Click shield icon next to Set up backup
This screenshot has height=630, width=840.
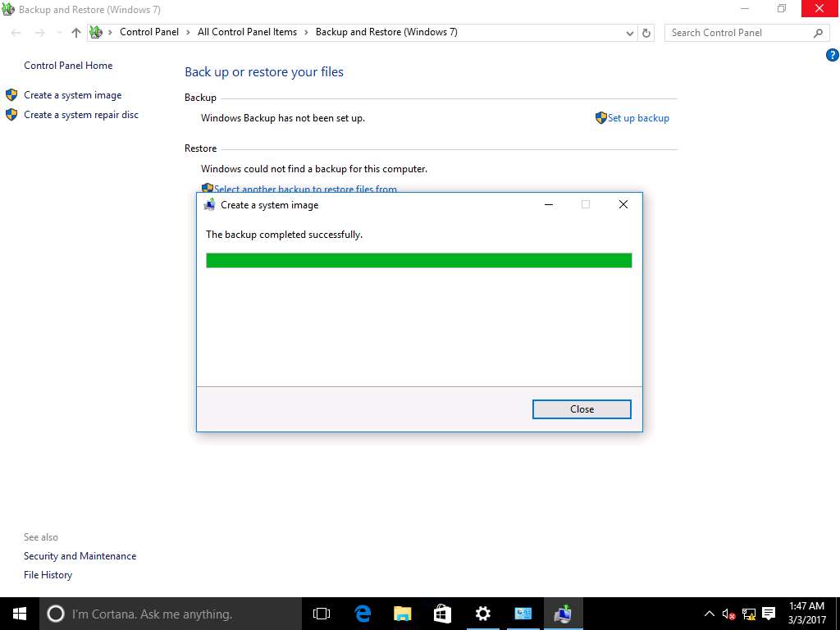[x=600, y=118]
